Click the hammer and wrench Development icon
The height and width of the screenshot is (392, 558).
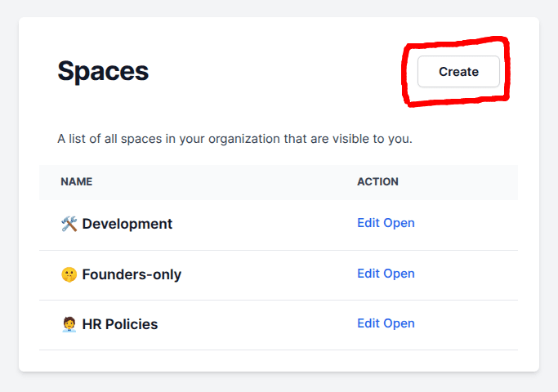coord(69,224)
